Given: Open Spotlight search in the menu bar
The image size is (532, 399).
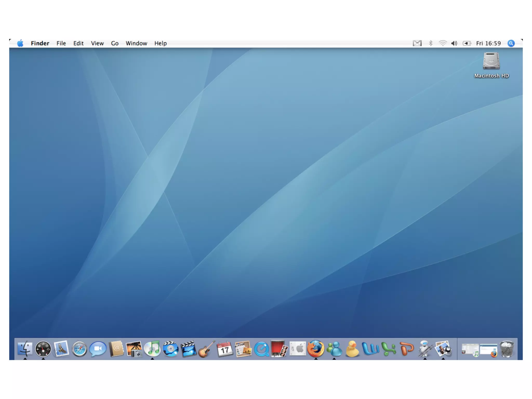Looking at the screenshot, I should tap(511, 43).
